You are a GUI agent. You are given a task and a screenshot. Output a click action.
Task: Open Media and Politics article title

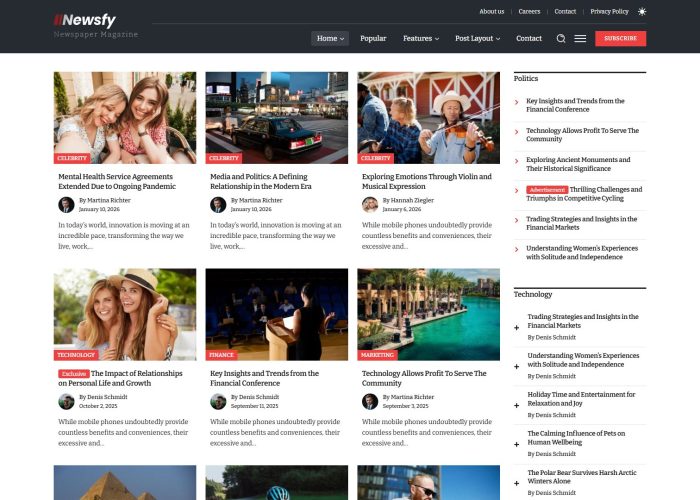[261, 181]
